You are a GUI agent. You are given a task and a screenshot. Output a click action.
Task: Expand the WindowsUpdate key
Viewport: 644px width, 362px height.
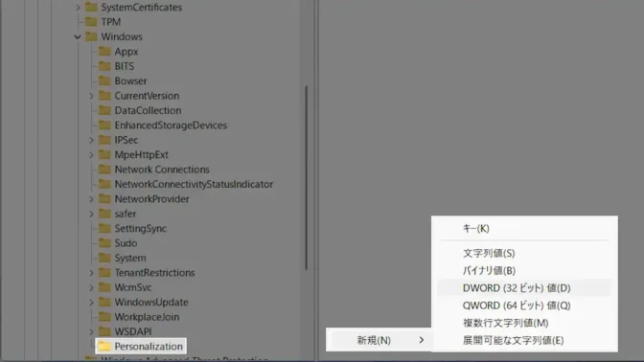pyautogui.click(x=91, y=303)
